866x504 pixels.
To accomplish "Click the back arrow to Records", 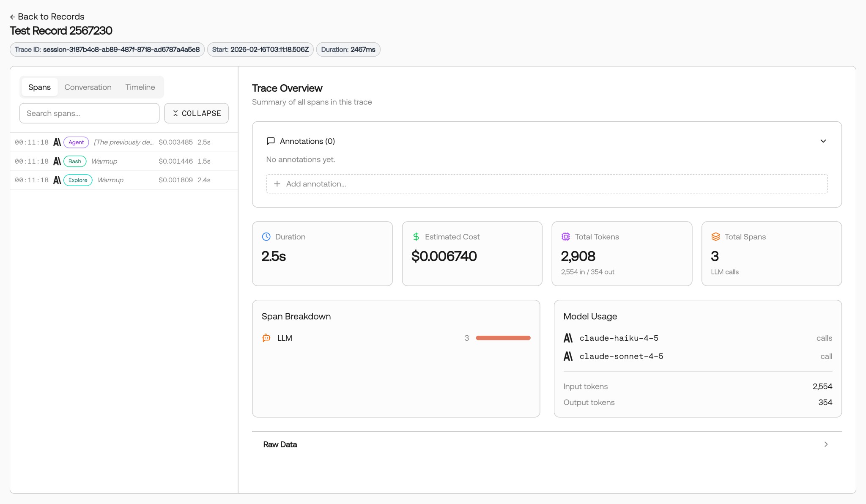I will click(x=13, y=17).
